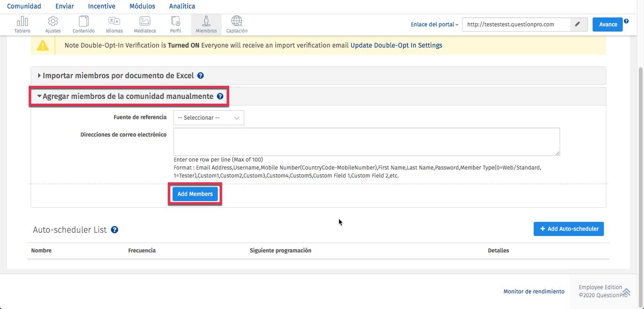This screenshot has height=309, width=644.
Task: Open the Mediateca image icon
Action: (x=145, y=24)
